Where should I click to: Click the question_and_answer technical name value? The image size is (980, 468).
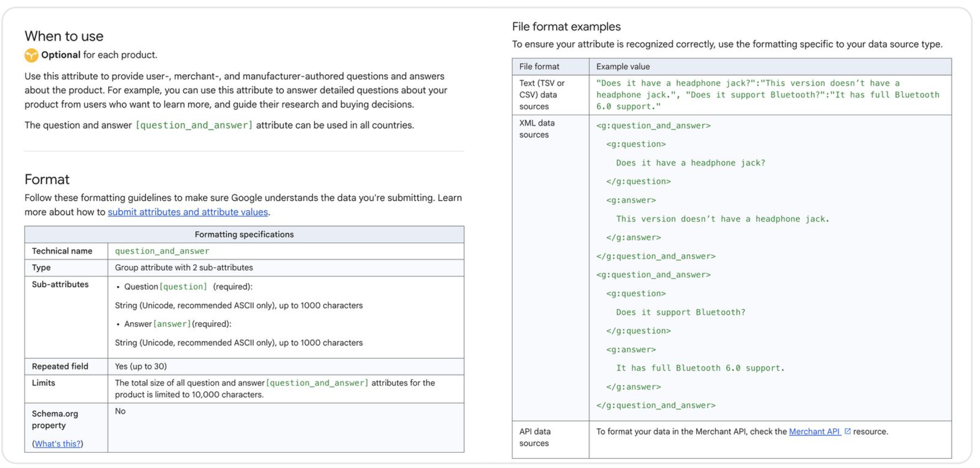click(x=162, y=251)
